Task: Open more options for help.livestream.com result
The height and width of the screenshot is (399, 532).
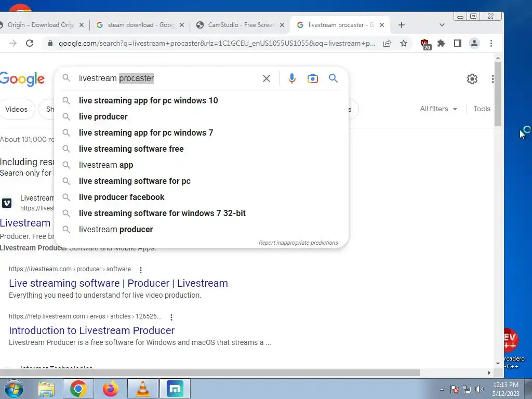Action: tap(171, 317)
